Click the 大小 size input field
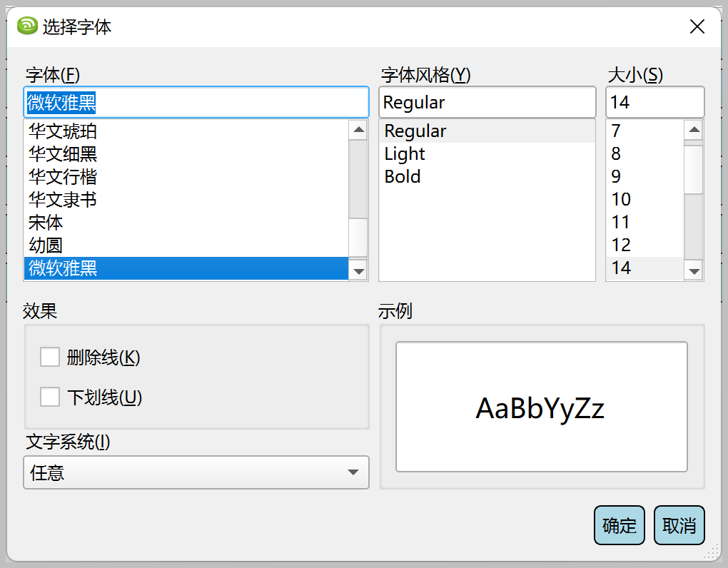This screenshot has width=728, height=568. click(654, 103)
